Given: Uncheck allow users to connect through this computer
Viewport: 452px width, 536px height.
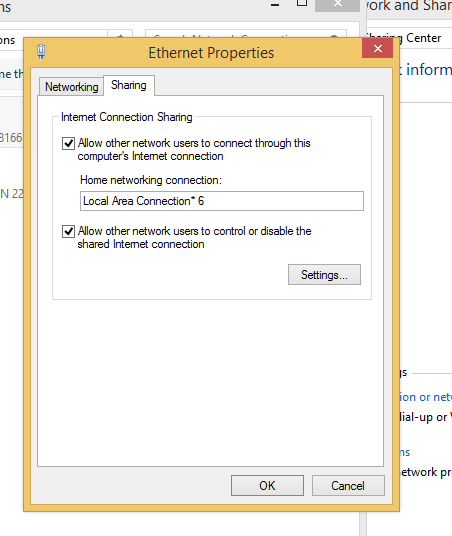Looking at the screenshot, I should [x=68, y=143].
